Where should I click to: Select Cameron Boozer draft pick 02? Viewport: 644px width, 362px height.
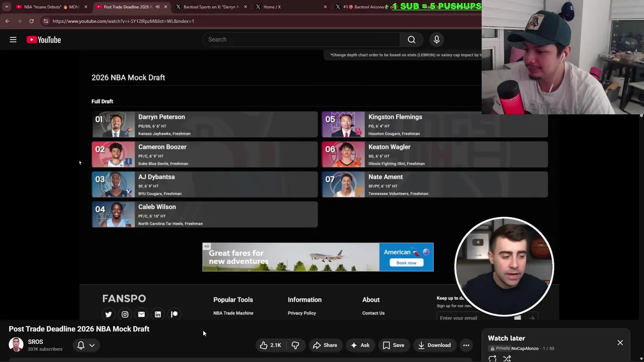[x=205, y=154]
